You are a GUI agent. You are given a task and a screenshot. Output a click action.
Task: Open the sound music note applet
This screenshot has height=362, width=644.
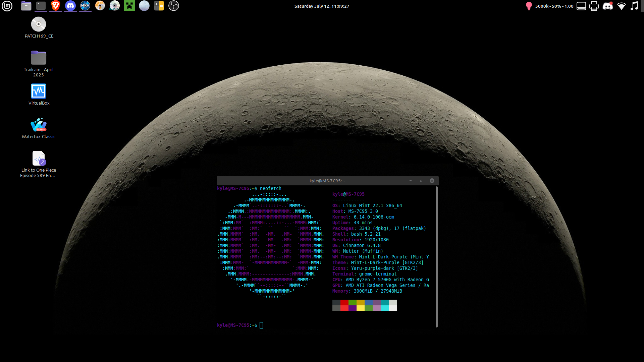[x=634, y=6]
